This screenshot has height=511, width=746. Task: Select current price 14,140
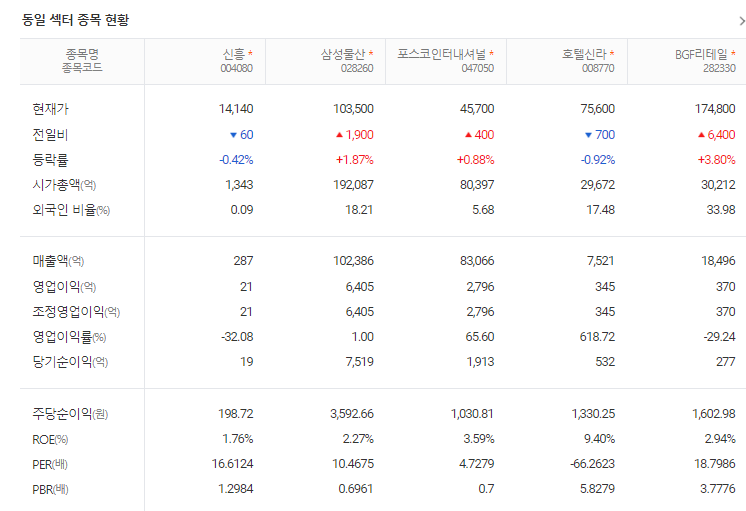tap(236, 109)
